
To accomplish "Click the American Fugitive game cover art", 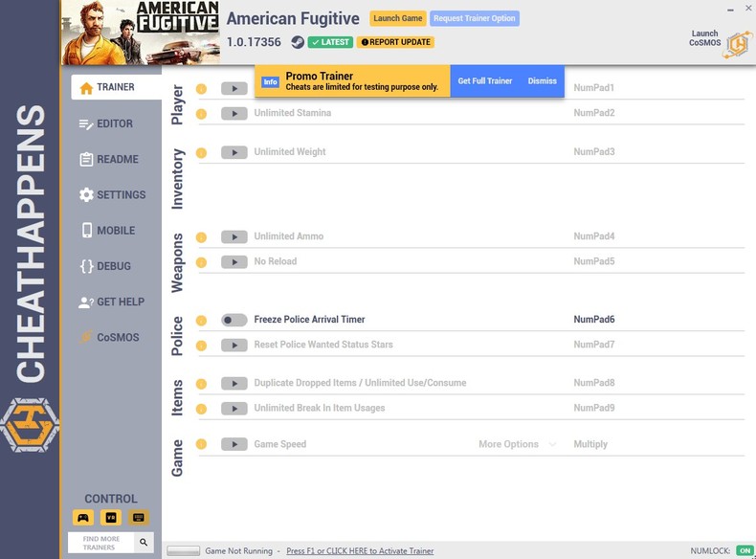I will pos(141,33).
